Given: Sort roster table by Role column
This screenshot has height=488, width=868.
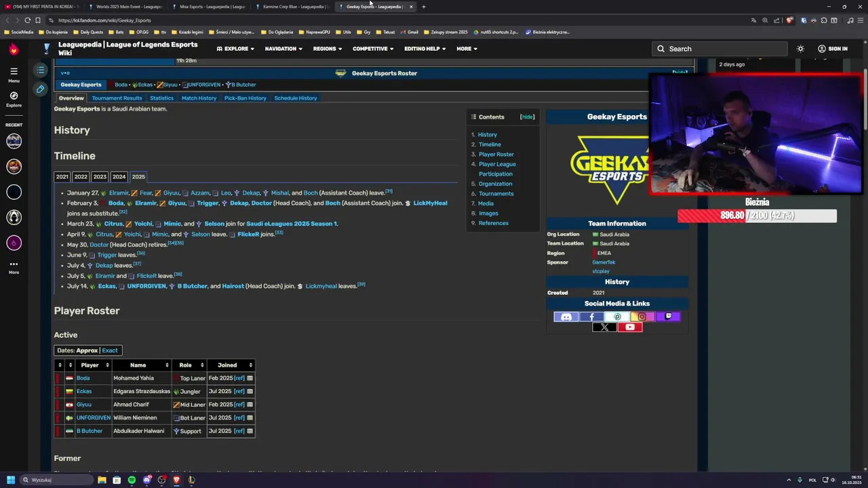Looking at the screenshot, I should pyautogui.click(x=190, y=365).
